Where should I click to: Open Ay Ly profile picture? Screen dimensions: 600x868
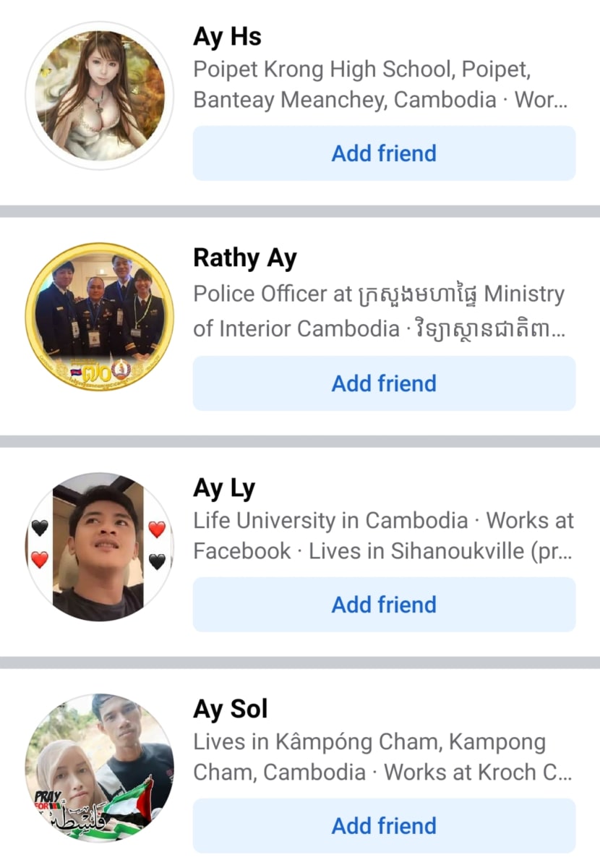pos(100,547)
